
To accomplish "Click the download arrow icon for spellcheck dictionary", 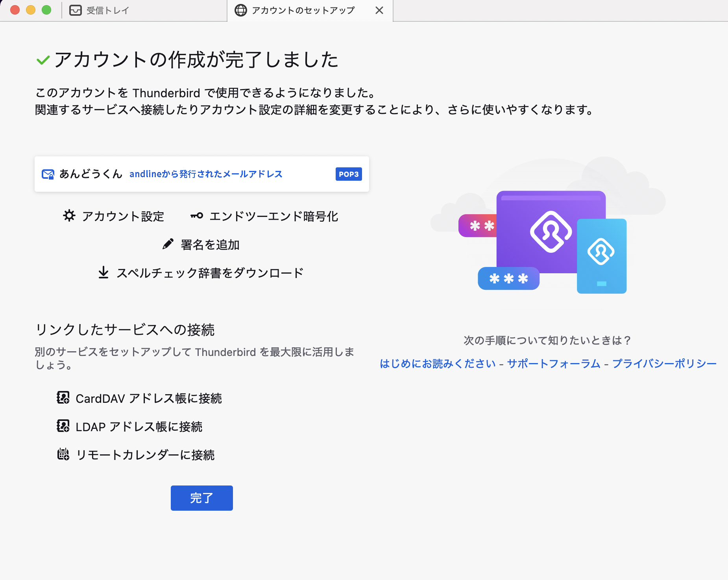I will point(103,272).
